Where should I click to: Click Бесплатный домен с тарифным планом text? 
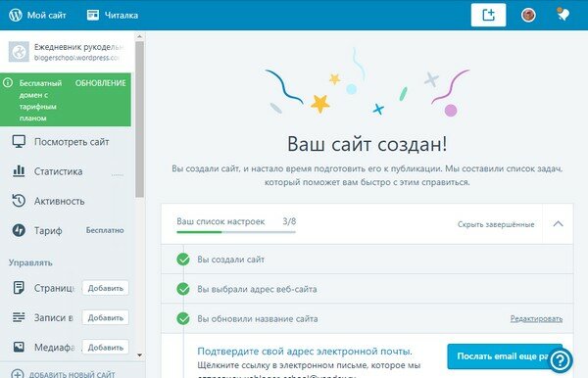[x=40, y=101]
